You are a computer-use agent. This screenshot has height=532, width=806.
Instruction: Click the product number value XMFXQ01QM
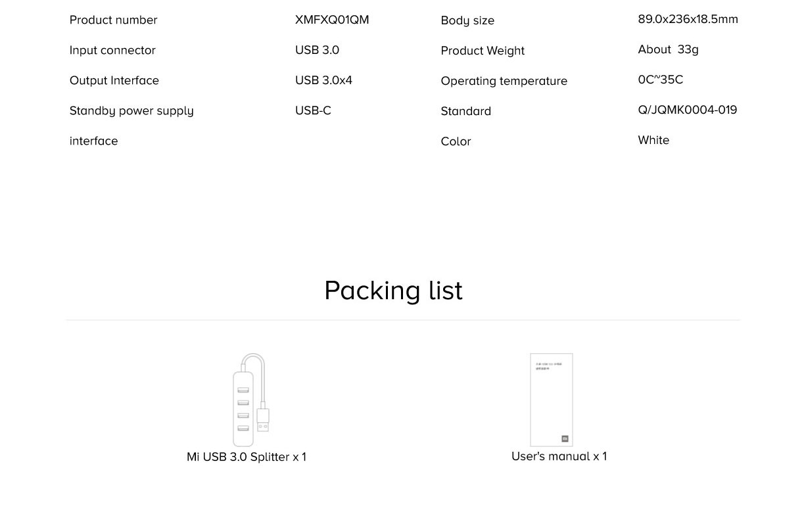(x=332, y=20)
